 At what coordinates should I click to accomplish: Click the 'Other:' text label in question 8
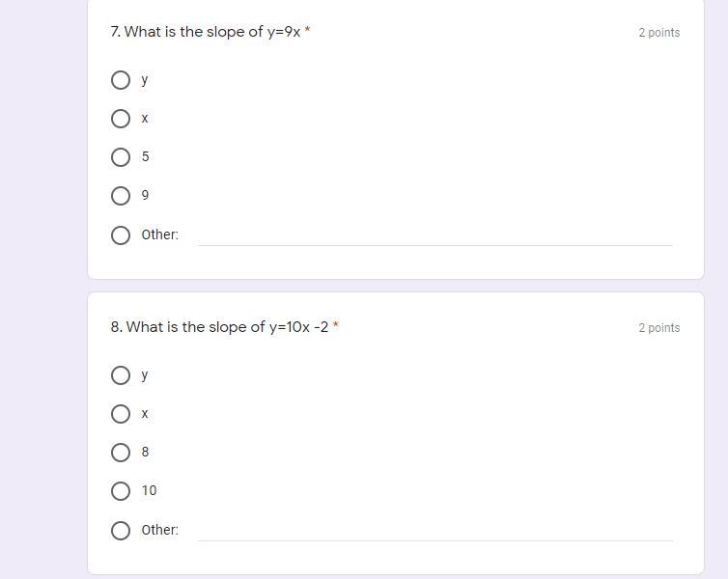click(x=159, y=530)
